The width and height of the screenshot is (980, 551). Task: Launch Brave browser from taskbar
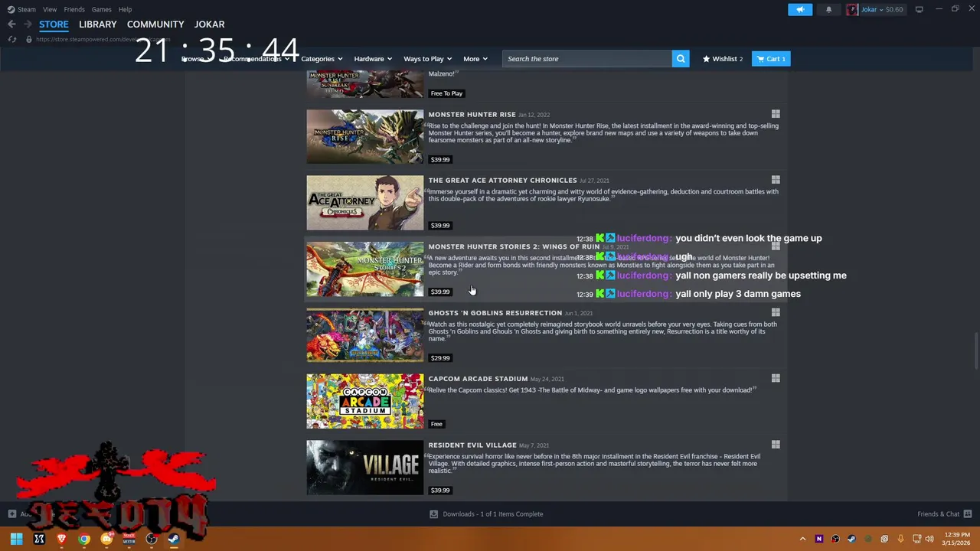pyautogui.click(x=61, y=539)
